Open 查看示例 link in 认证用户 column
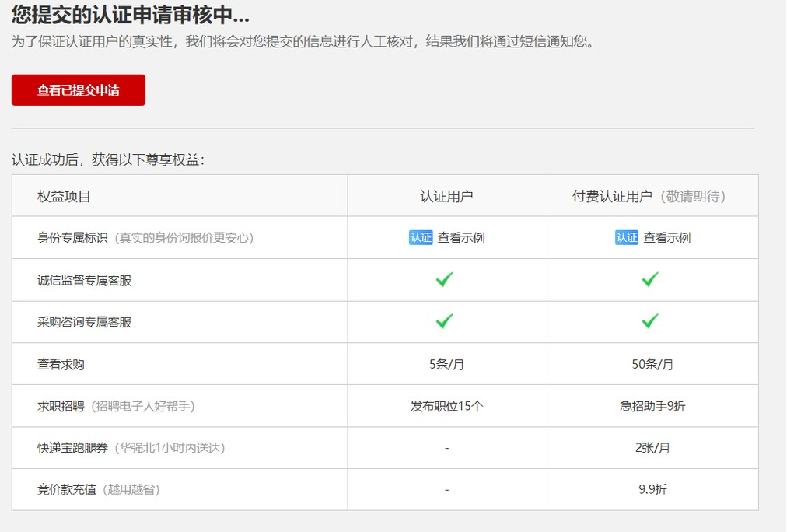 pos(461,238)
